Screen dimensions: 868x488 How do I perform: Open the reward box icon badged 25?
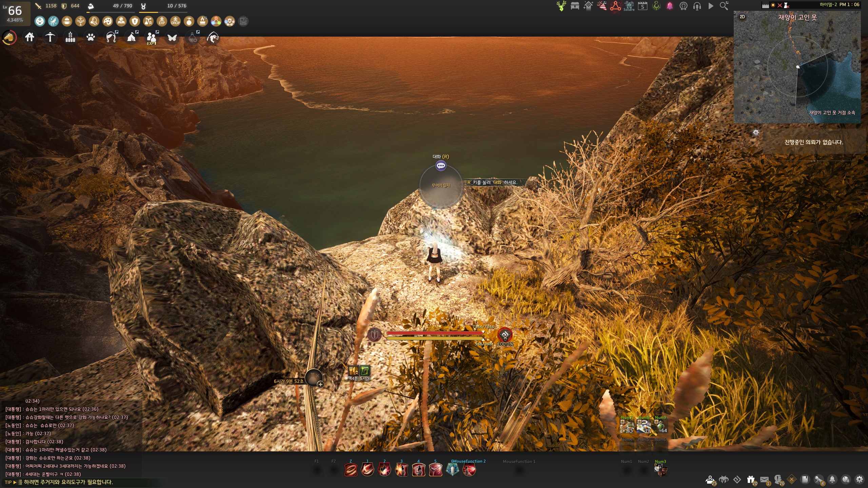[x=710, y=480]
